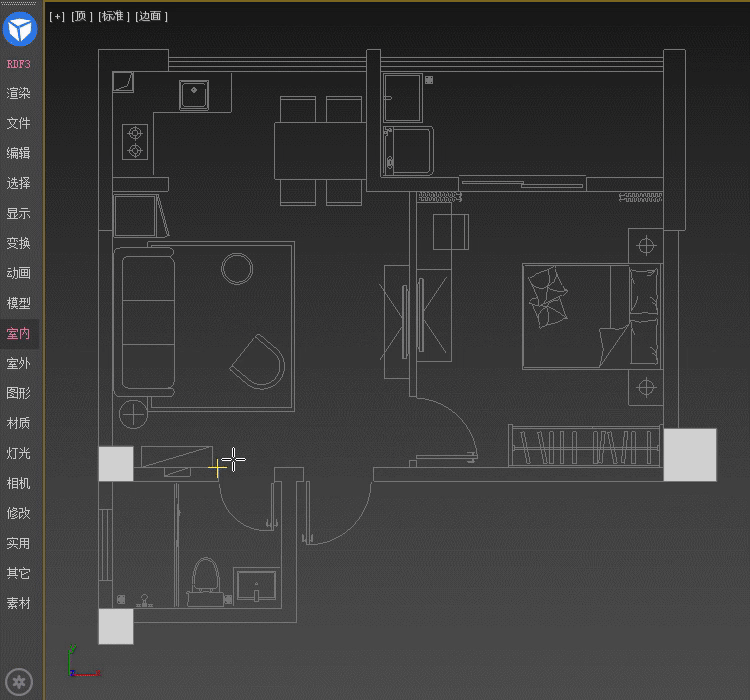The image size is (750, 700).
Task: Select the lower bedside table lamp symbol
Action: pyautogui.click(x=646, y=388)
